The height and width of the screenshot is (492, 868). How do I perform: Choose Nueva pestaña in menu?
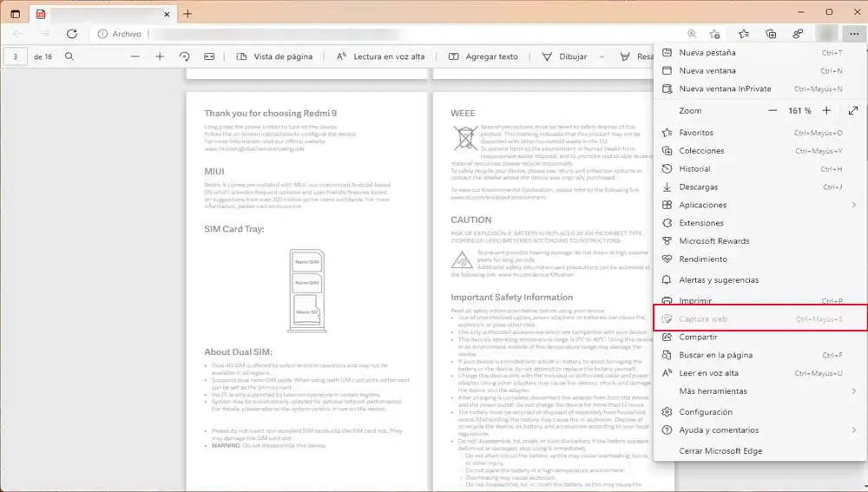[760, 53]
